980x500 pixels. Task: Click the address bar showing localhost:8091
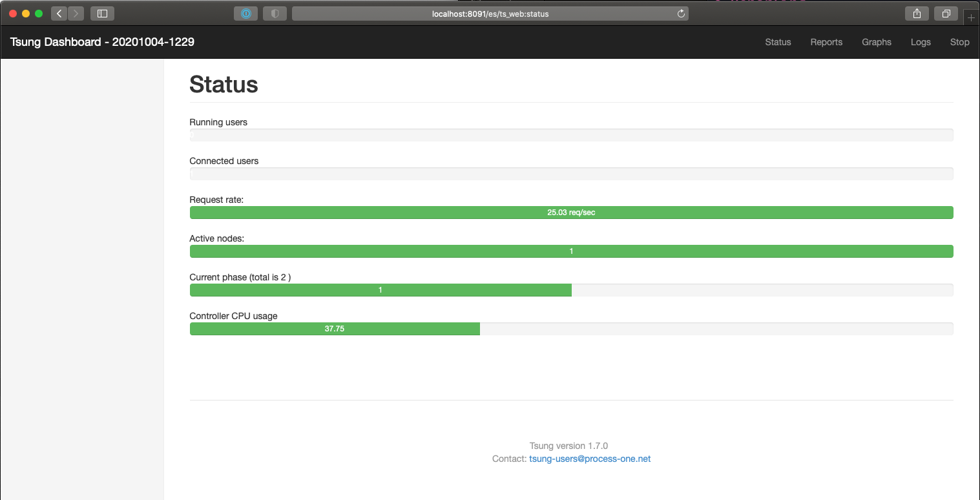click(x=490, y=14)
